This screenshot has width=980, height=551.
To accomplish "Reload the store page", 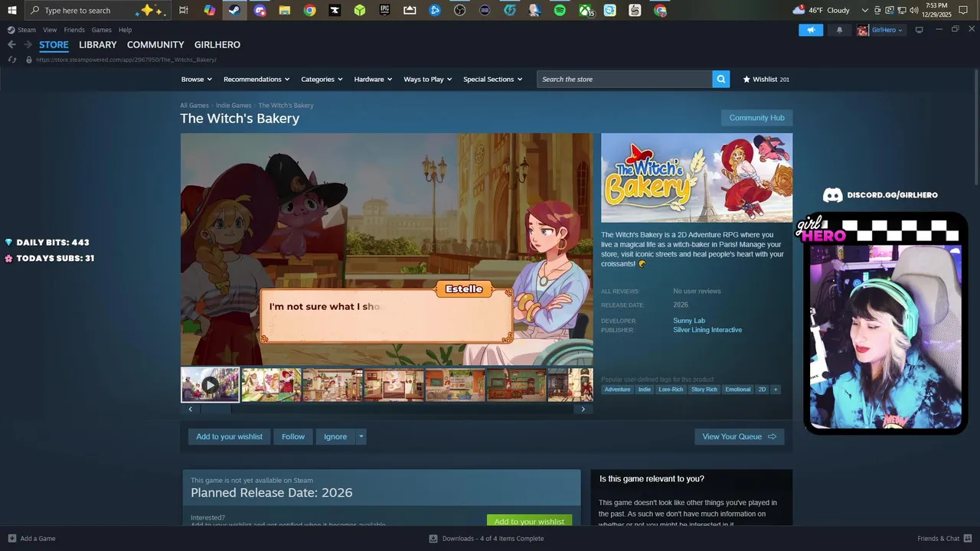I will (12, 60).
